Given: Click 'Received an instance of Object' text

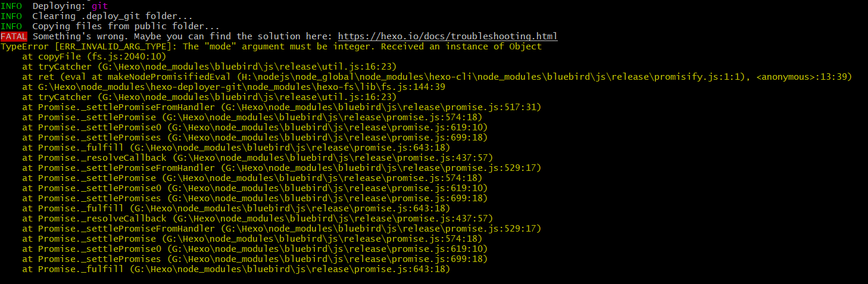Looking at the screenshot, I should [461, 46].
